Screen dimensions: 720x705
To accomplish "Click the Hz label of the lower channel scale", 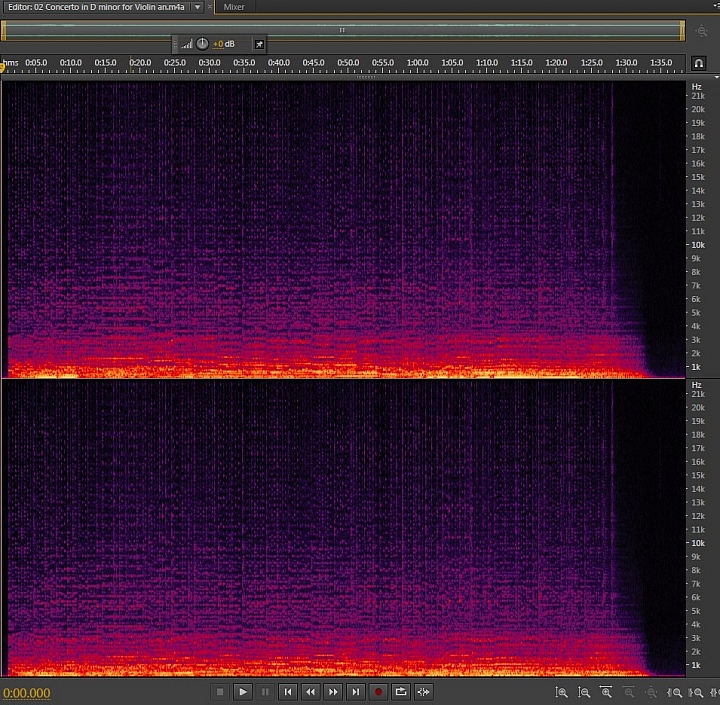I will (x=697, y=385).
